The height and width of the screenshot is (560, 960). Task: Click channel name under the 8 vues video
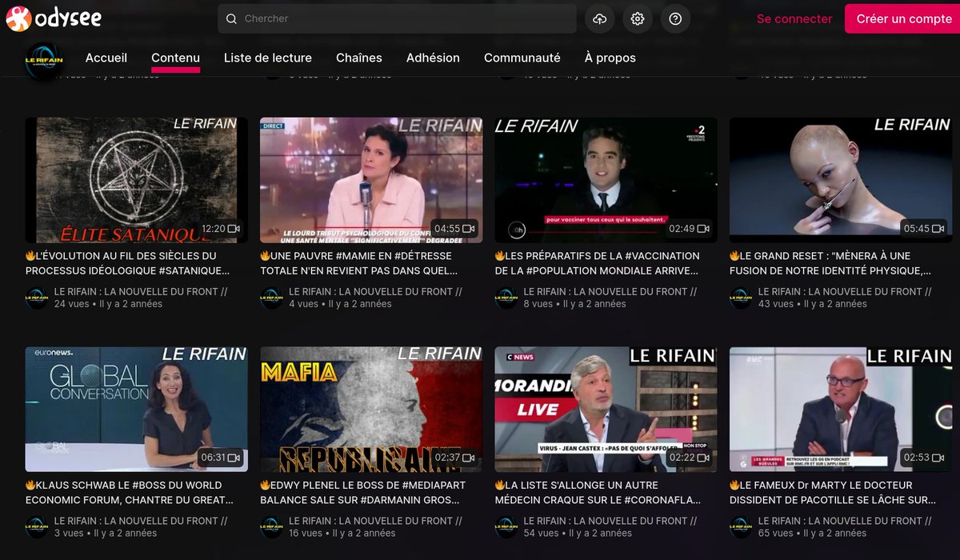(x=610, y=292)
